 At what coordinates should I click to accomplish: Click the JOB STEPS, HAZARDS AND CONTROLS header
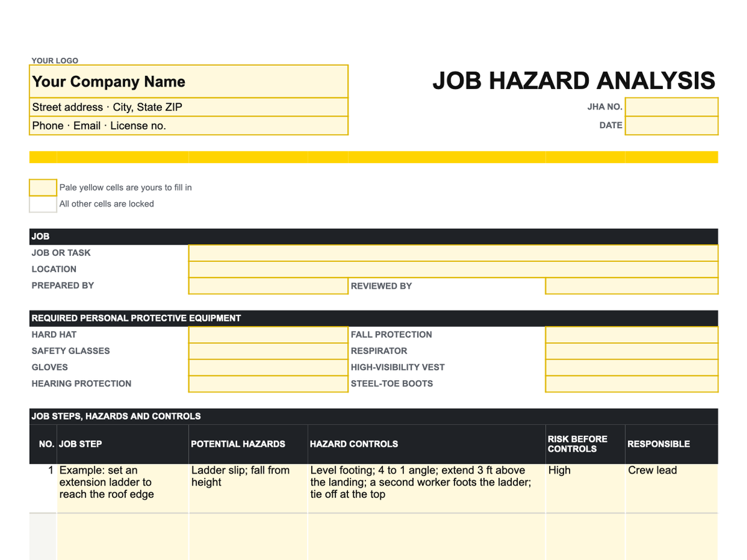click(374, 416)
